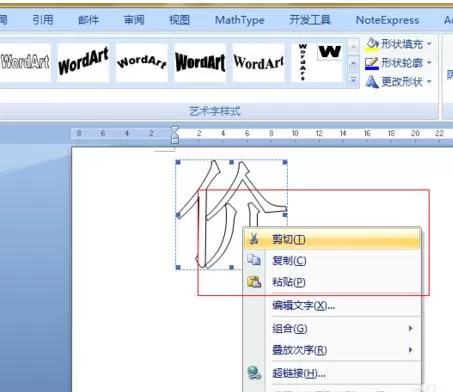Switch to the 审阅 tab
This screenshot has width=453, height=392.
point(134,20)
